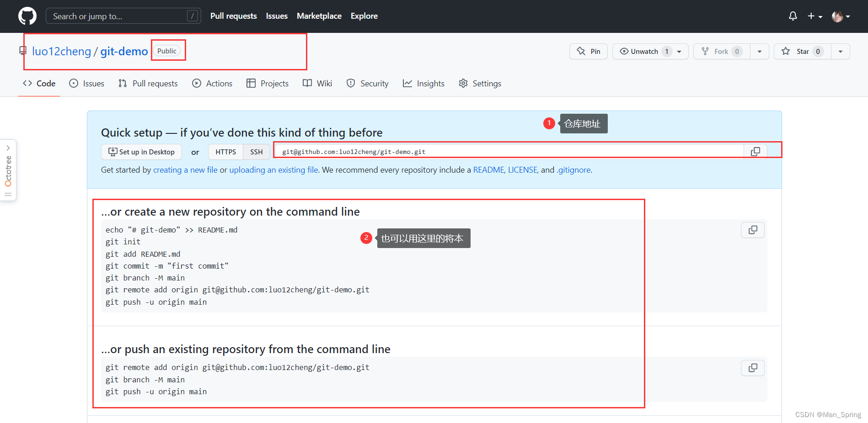Switch to the Wiki tab
The image size is (868, 423).
(x=317, y=83)
